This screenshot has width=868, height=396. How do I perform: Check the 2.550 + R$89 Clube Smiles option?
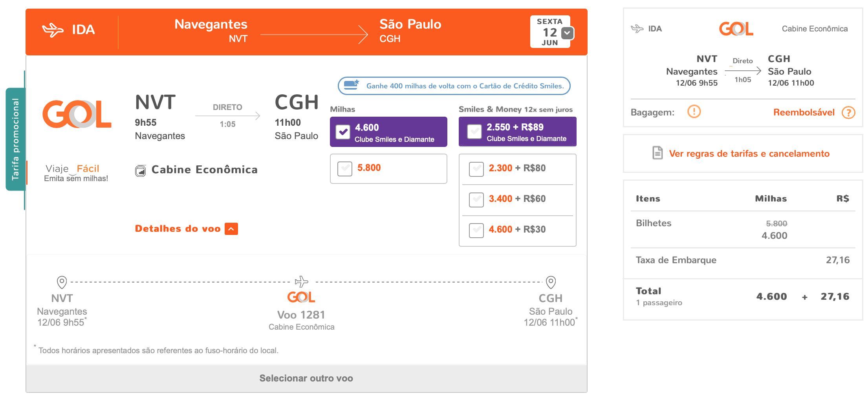474,132
